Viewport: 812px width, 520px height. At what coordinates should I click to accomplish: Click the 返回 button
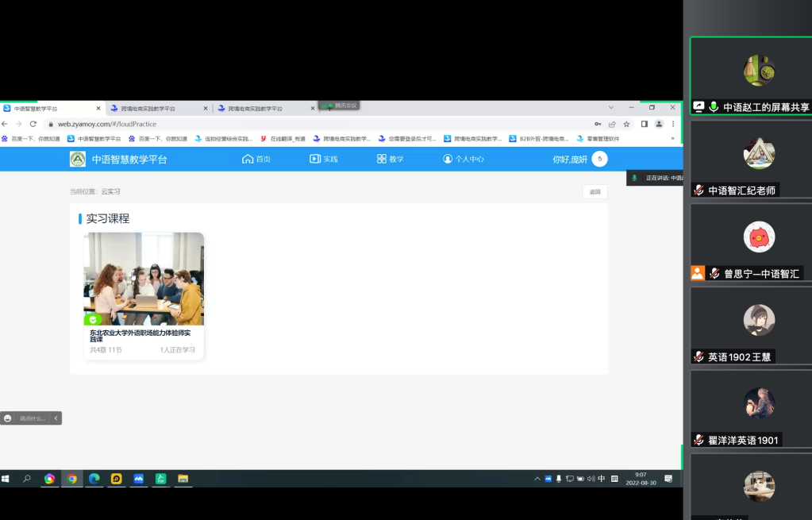595,191
